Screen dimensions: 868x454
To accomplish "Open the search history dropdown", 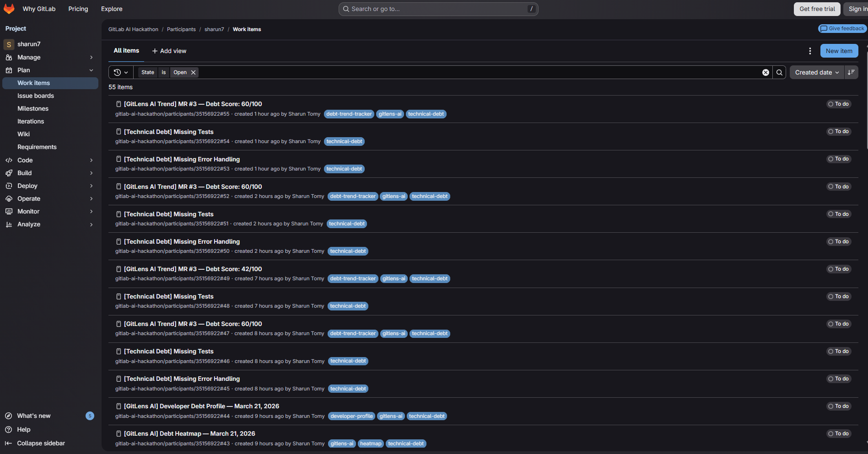I will pyautogui.click(x=121, y=72).
